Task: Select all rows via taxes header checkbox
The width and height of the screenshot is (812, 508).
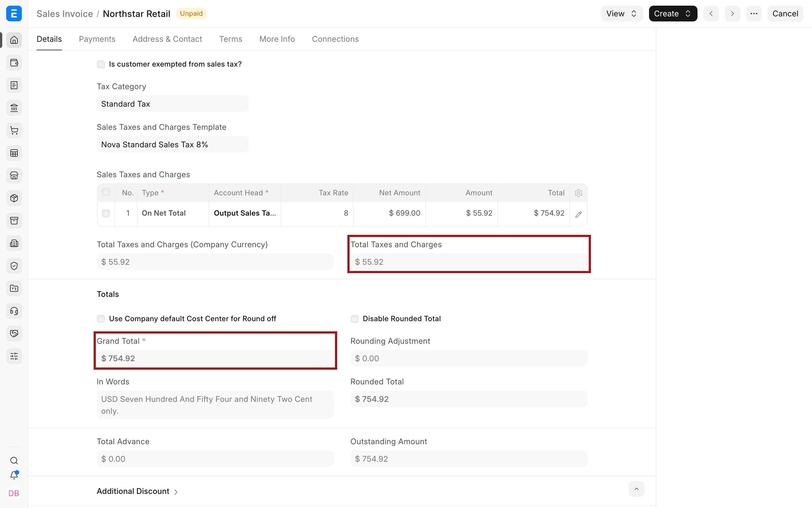Action: [x=106, y=192]
